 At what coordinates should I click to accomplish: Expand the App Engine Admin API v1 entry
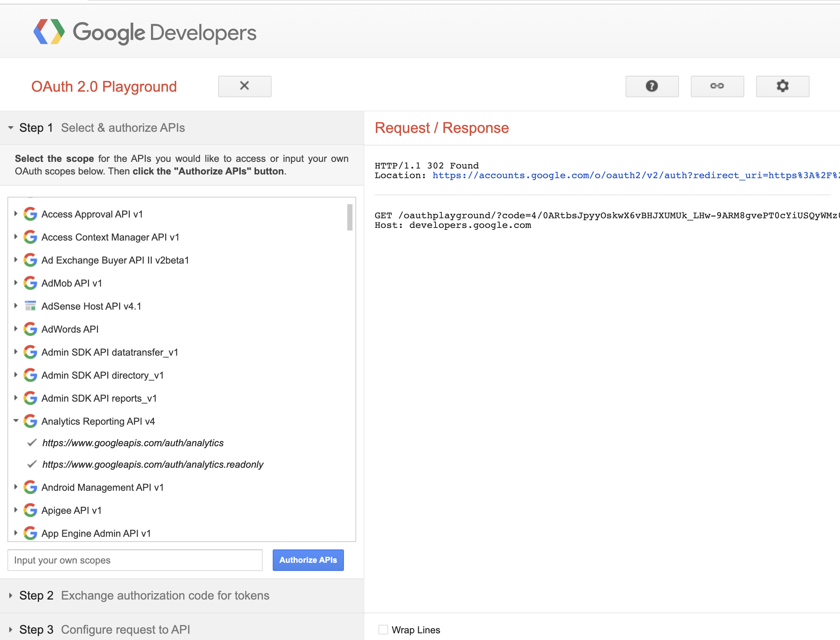tap(16, 533)
